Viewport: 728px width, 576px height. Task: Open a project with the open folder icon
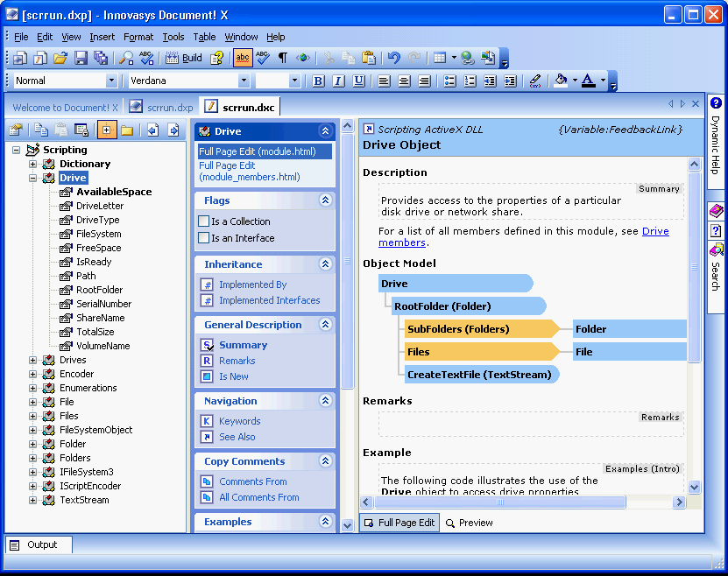point(60,58)
